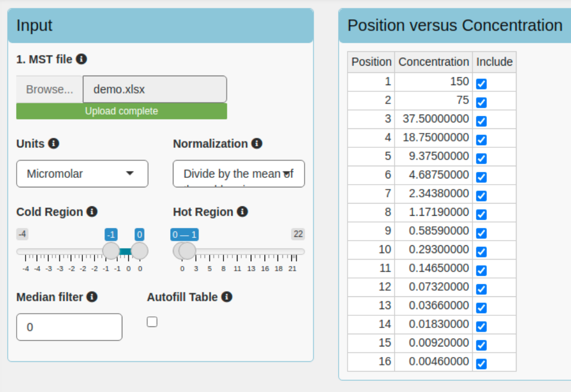Click the Concentration column header
The height and width of the screenshot is (392, 571).
click(x=433, y=62)
